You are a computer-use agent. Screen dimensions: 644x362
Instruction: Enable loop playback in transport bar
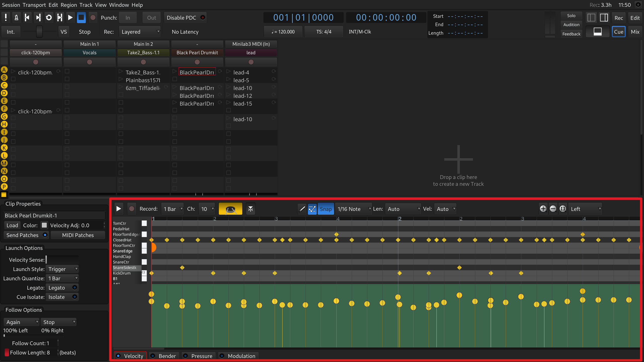coord(49,18)
